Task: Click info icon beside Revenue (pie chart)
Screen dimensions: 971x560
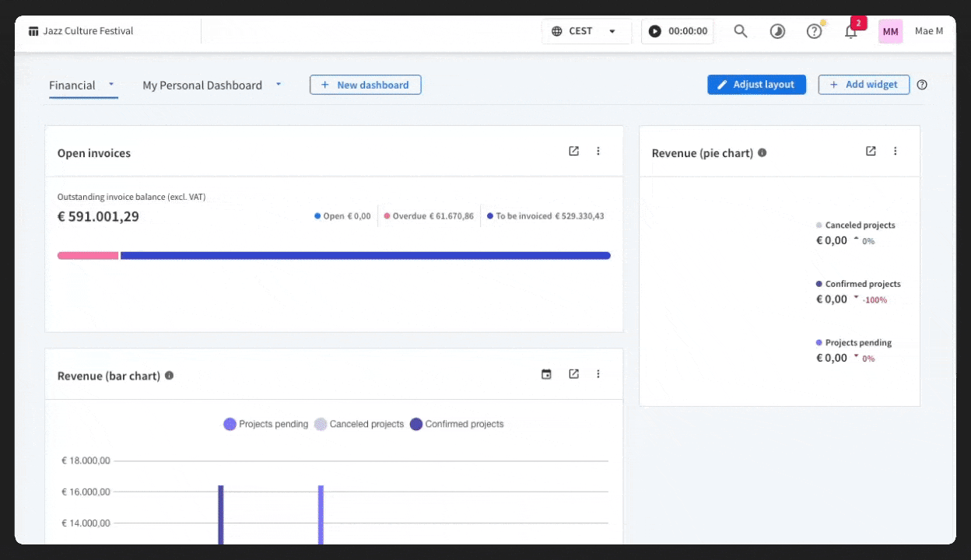Action: tap(762, 152)
